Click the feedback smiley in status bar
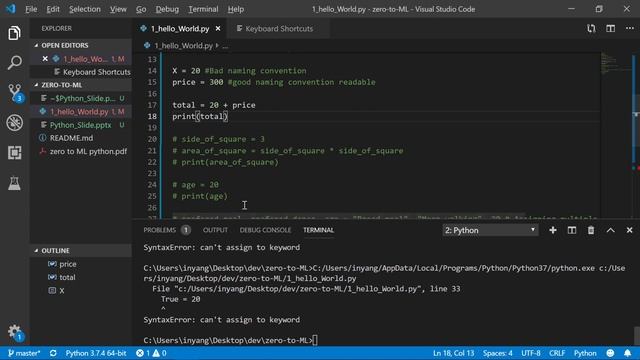 click(x=610, y=353)
